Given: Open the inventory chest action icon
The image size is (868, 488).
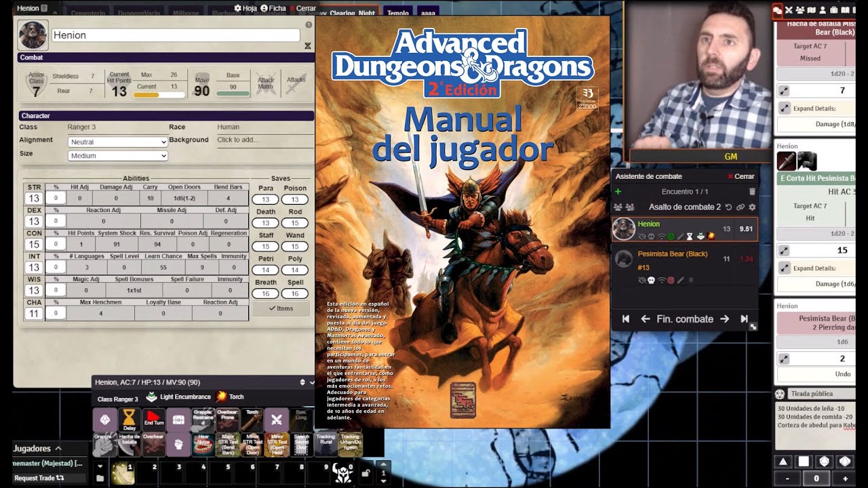Looking at the screenshot, I should point(178,420).
